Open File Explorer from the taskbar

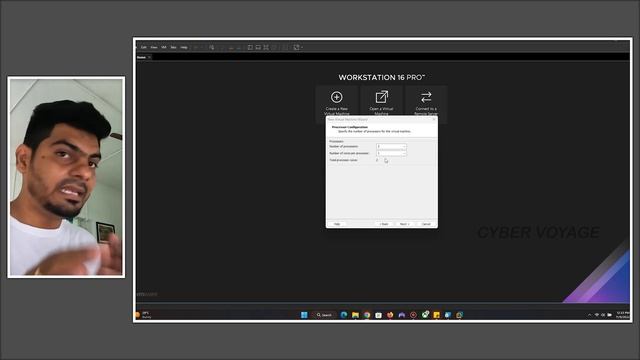356,315
